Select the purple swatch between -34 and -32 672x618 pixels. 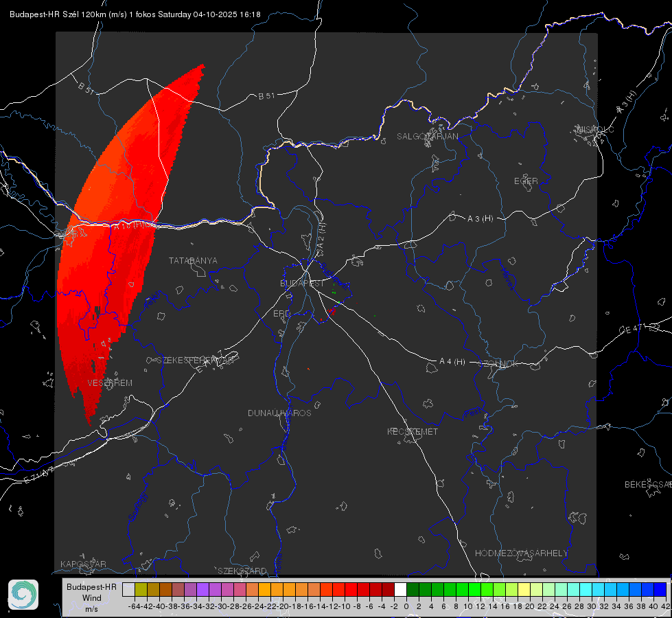pyautogui.click(x=202, y=590)
